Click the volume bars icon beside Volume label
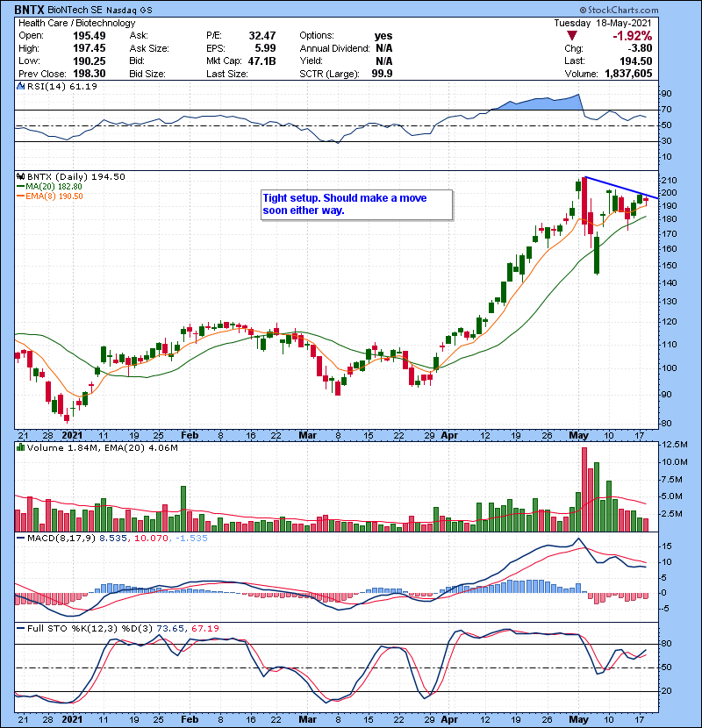This screenshot has height=728, width=702. tap(20, 447)
